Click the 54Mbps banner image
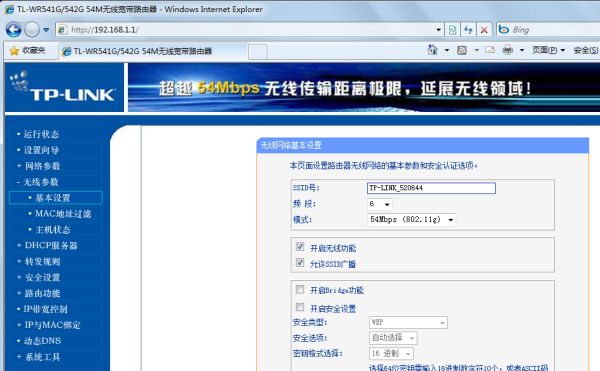This screenshot has width=600, height=371. 364,87
